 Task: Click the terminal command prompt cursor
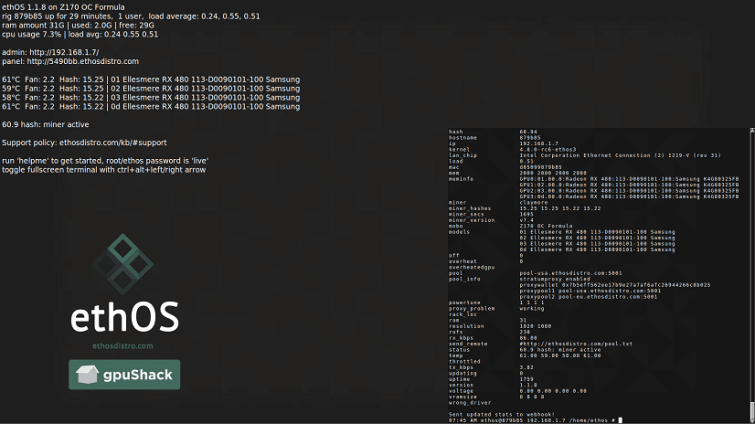click(x=620, y=420)
